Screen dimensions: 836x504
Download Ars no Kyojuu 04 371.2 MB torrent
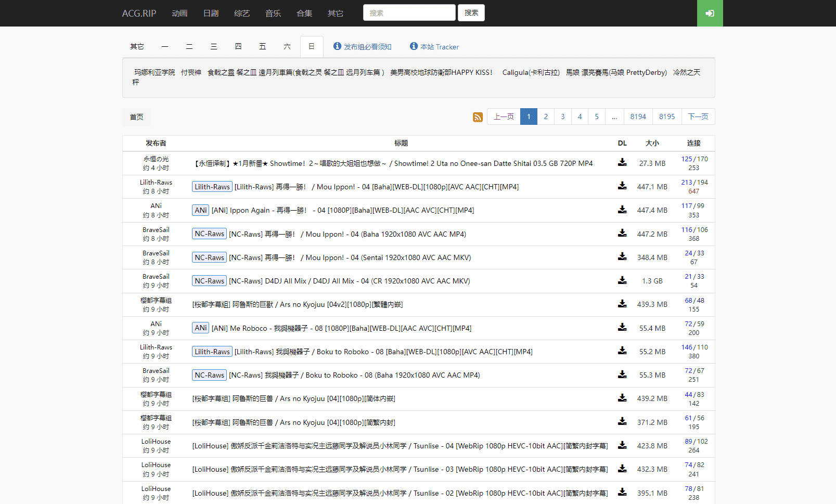click(x=622, y=422)
